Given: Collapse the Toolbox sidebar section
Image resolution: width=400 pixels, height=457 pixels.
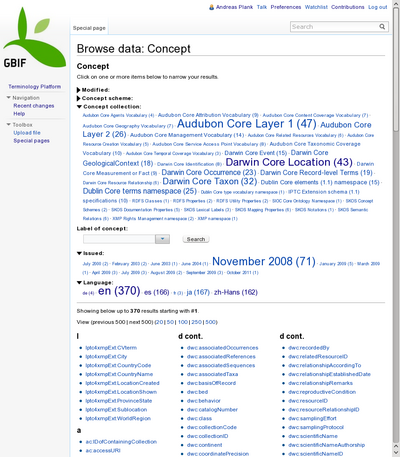Looking at the screenshot, I should (9, 125).
